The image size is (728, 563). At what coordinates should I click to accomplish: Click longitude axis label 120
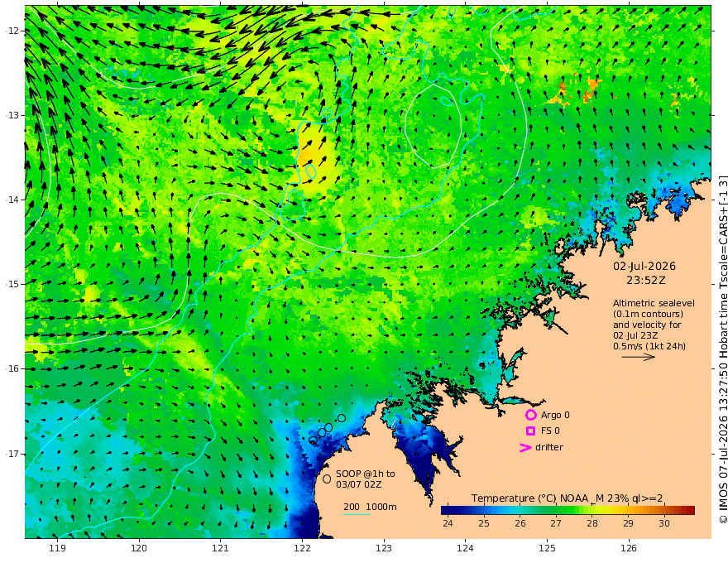point(139,548)
